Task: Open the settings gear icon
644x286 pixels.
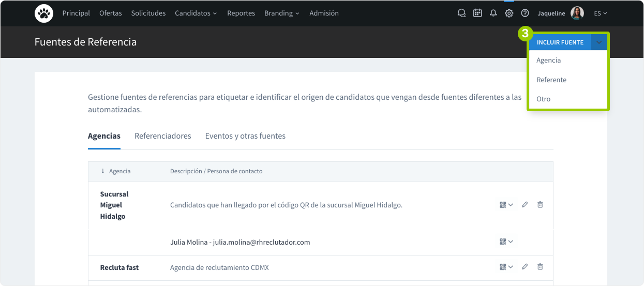Action: point(509,13)
